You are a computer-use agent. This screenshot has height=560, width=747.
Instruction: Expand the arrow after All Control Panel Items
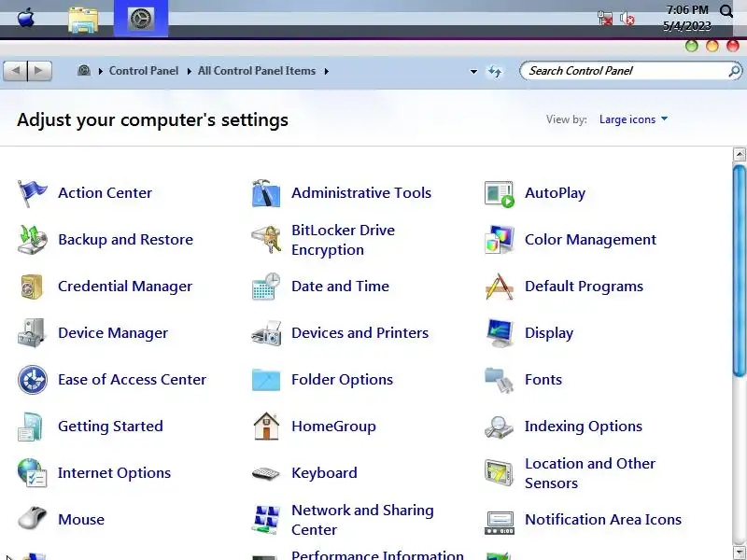click(x=326, y=72)
